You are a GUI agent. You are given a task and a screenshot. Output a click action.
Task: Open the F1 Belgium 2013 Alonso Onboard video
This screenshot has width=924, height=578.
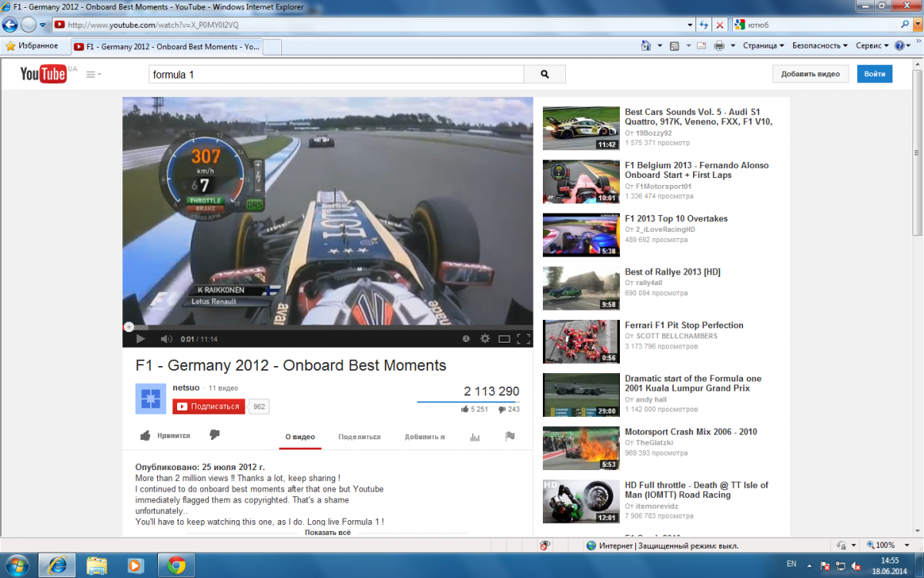coord(696,170)
